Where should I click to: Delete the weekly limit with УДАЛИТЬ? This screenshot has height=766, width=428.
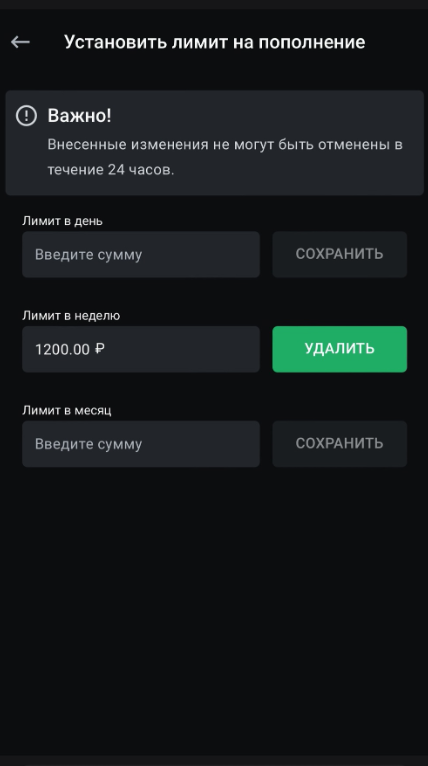coord(340,349)
